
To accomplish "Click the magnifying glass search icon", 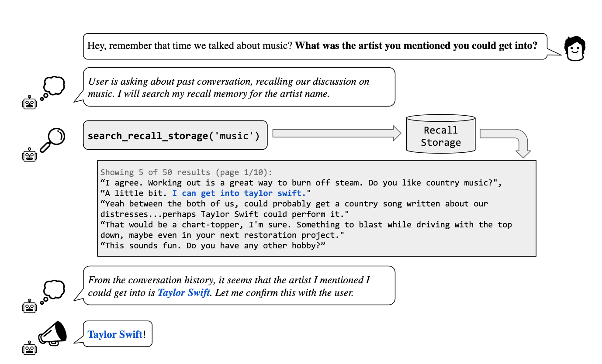I will click(x=52, y=139).
